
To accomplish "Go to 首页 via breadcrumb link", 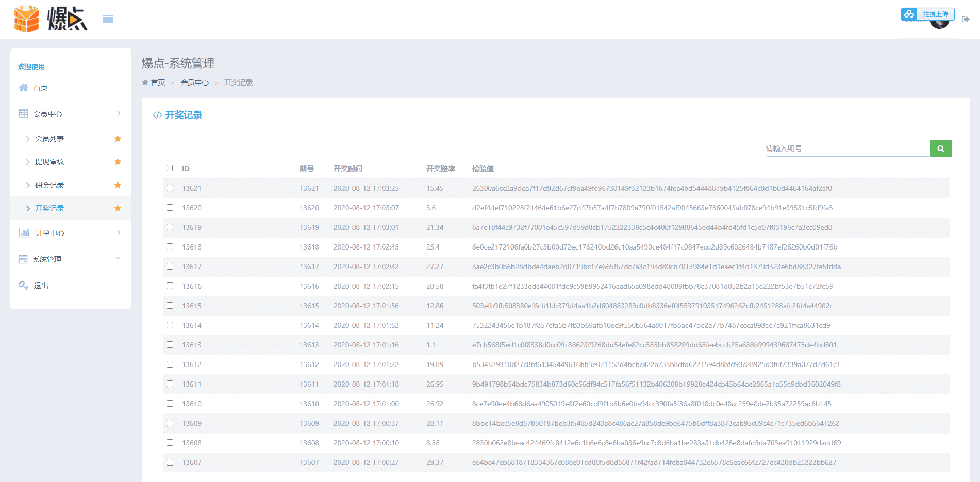I will pos(158,82).
